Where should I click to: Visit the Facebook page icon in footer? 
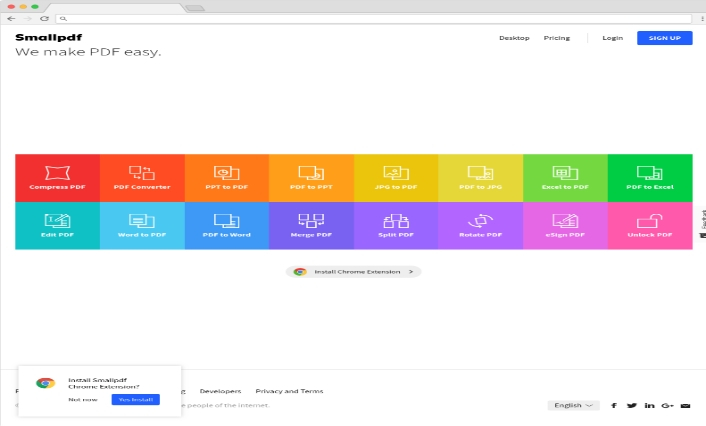click(614, 405)
